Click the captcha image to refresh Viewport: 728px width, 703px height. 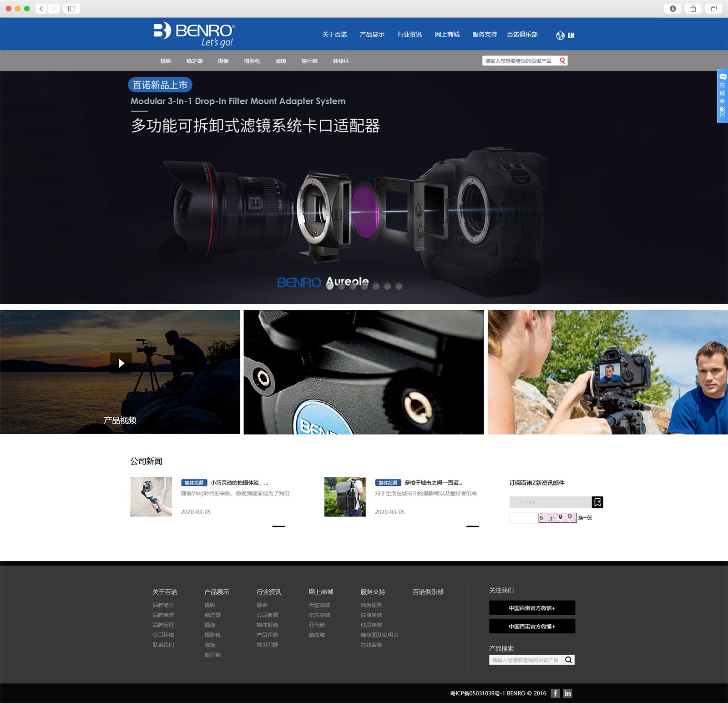[557, 518]
